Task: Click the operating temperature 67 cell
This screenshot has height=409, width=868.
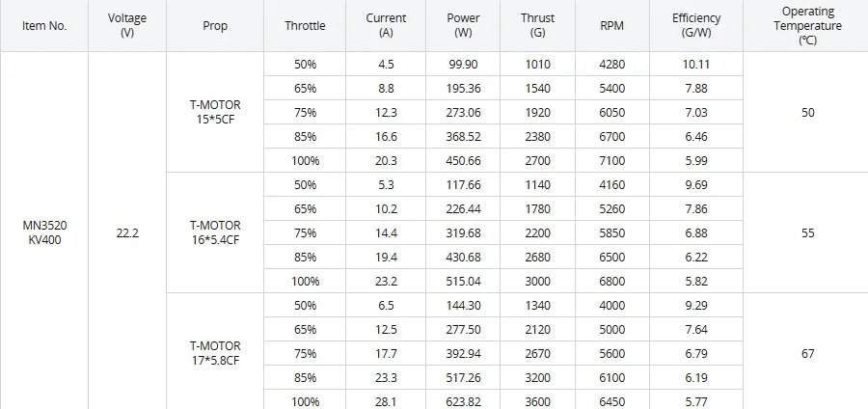Action: (x=807, y=353)
